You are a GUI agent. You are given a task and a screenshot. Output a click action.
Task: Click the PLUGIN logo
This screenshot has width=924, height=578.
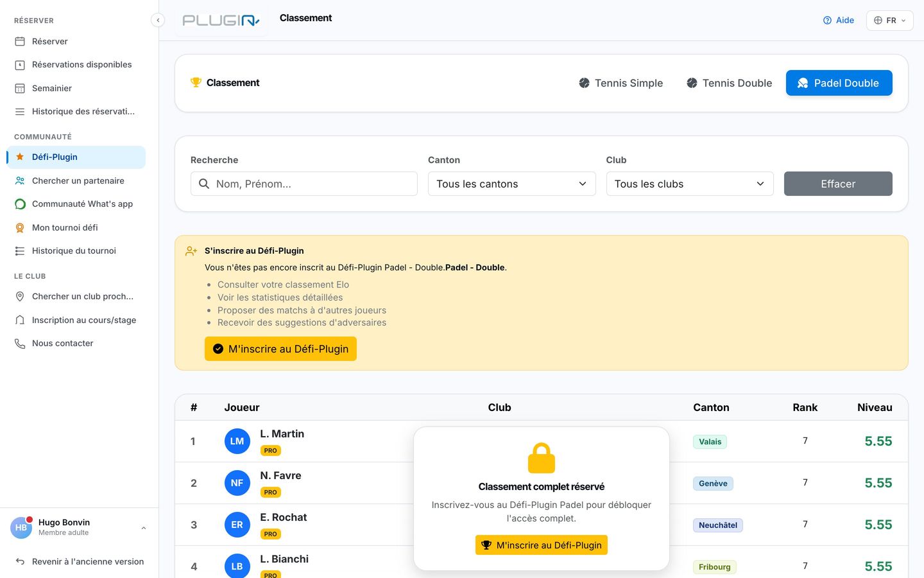tap(221, 21)
